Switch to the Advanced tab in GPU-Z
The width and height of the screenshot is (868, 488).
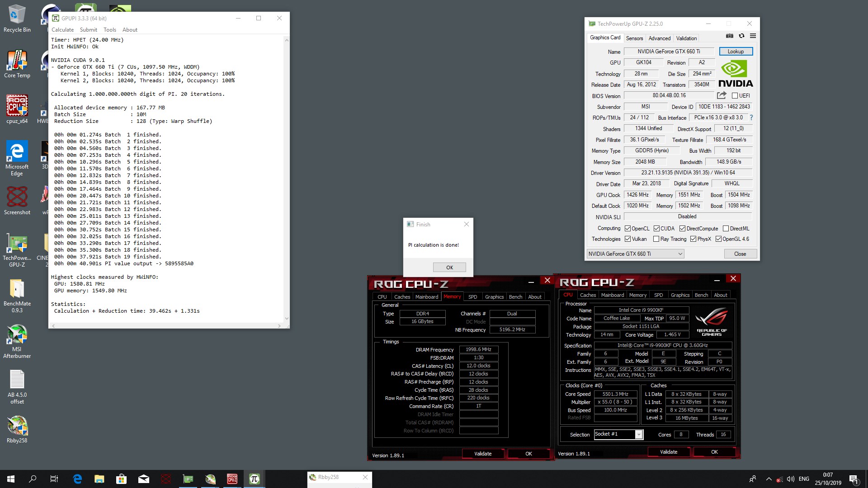pyautogui.click(x=660, y=38)
